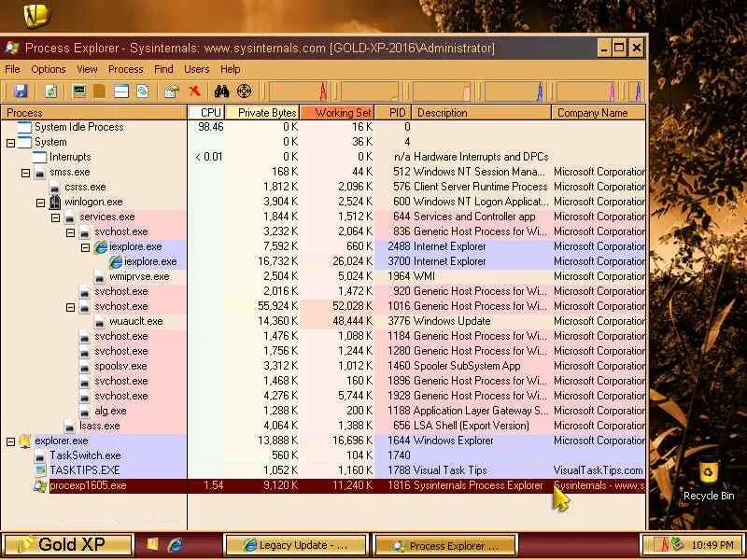Open the Process menu
The image size is (747, 560).
click(126, 69)
